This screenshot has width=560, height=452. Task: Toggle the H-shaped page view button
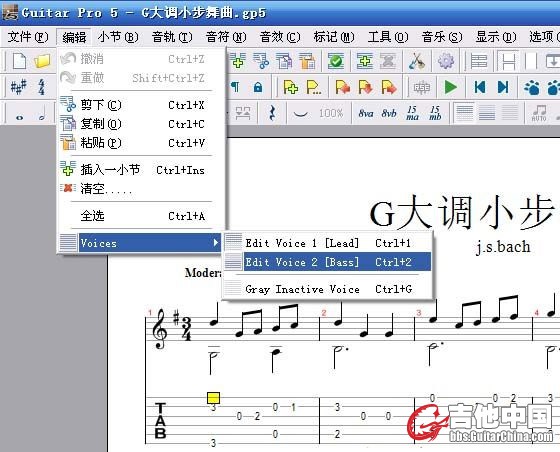pyautogui.click(x=508, y=61)
